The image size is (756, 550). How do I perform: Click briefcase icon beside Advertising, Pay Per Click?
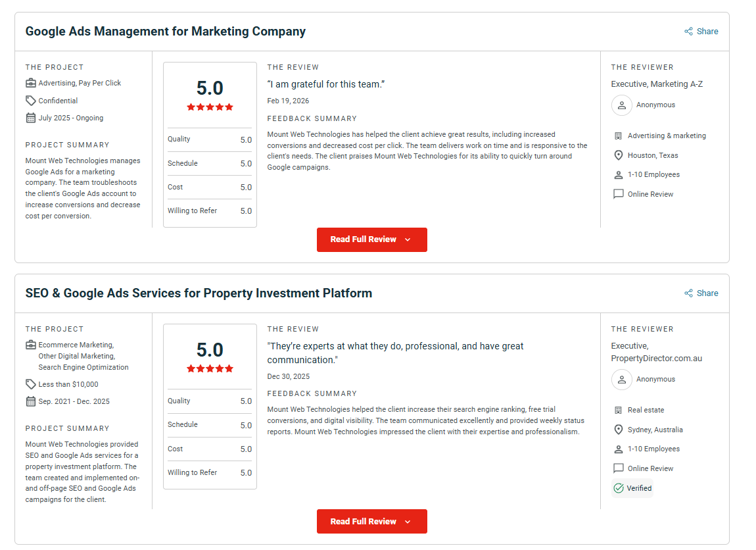[30, 84]
